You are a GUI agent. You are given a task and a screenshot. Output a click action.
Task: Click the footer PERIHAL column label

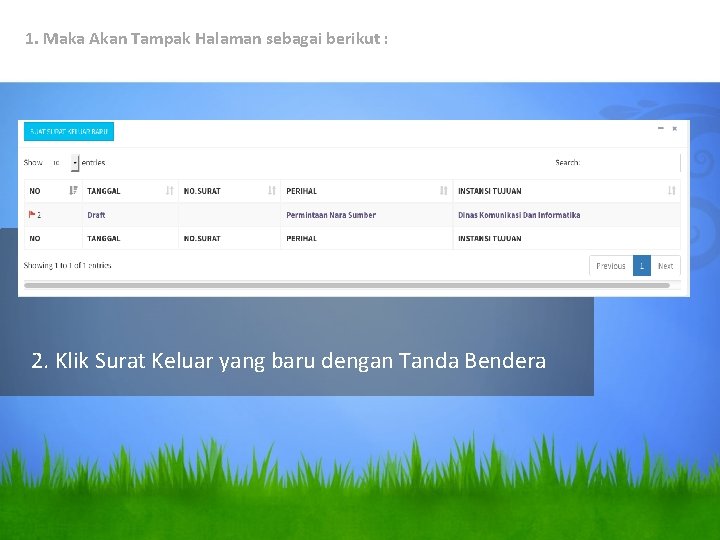click(x=301, y=238)
